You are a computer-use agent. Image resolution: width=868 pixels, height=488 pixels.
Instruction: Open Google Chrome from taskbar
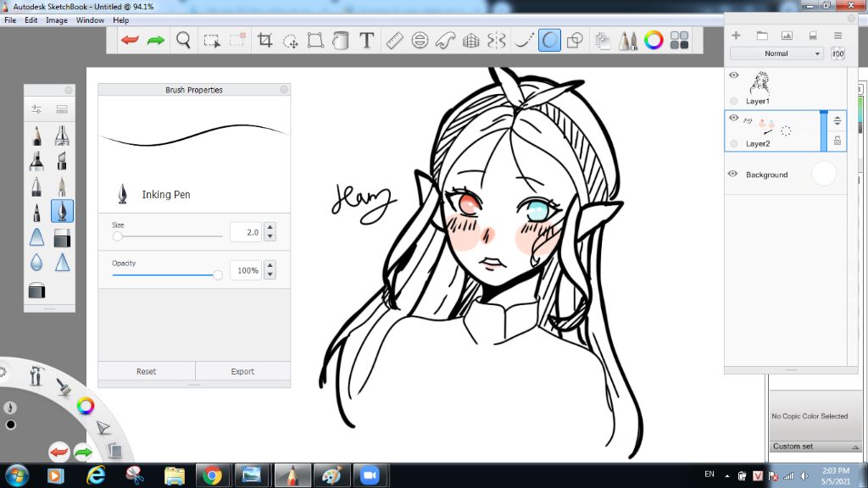click(211, 475)
